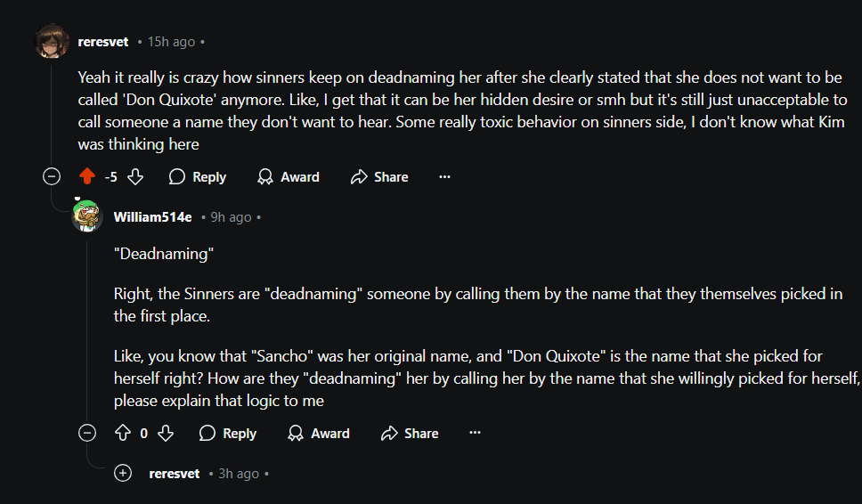Share reresvet's comment

tap(379, 177)
